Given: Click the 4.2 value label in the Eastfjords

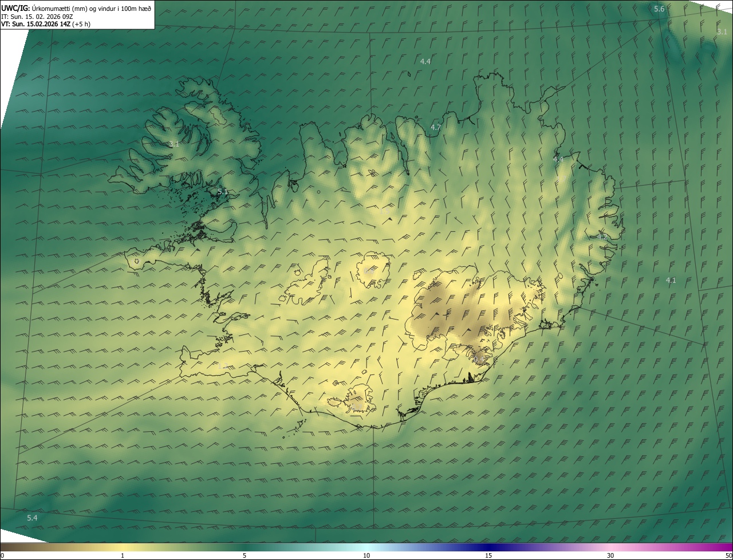Looking at the screenshot, I should coord(602,236).
